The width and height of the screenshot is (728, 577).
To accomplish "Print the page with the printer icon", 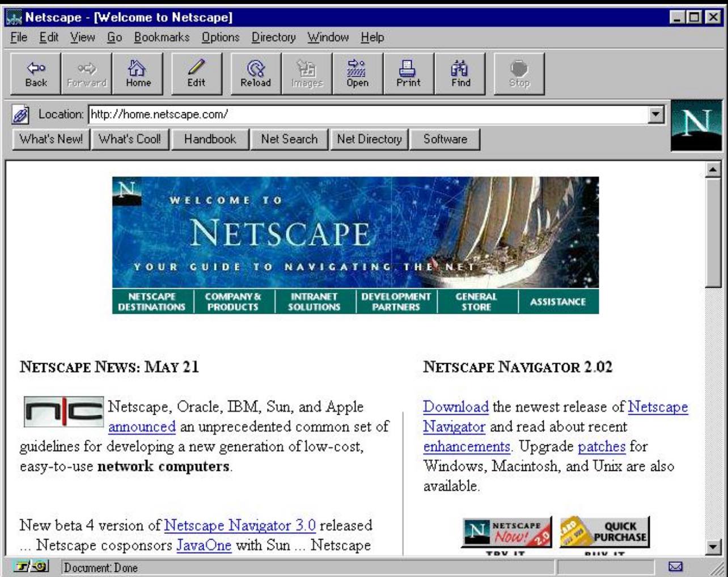I will tap(409, 74).
